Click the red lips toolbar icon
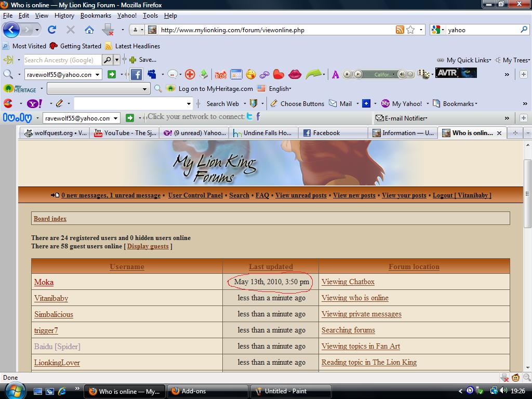The width and height of the screenshot is (532, 399). click(x=295, y=74)
